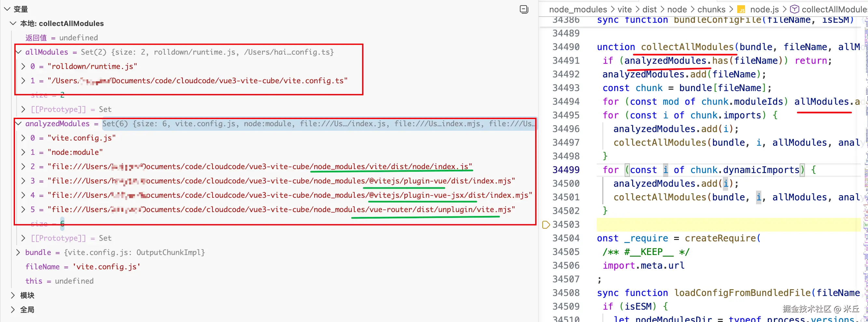This screenshot has width=868, height=322.
Task: Open node.js in the breadcrumb
Action: [765, 9]
